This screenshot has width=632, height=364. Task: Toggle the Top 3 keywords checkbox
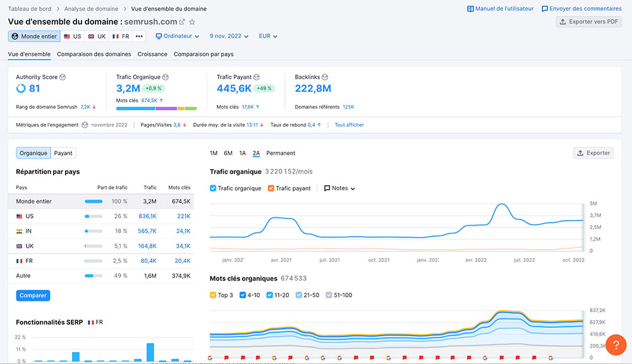tap(213, 295)
